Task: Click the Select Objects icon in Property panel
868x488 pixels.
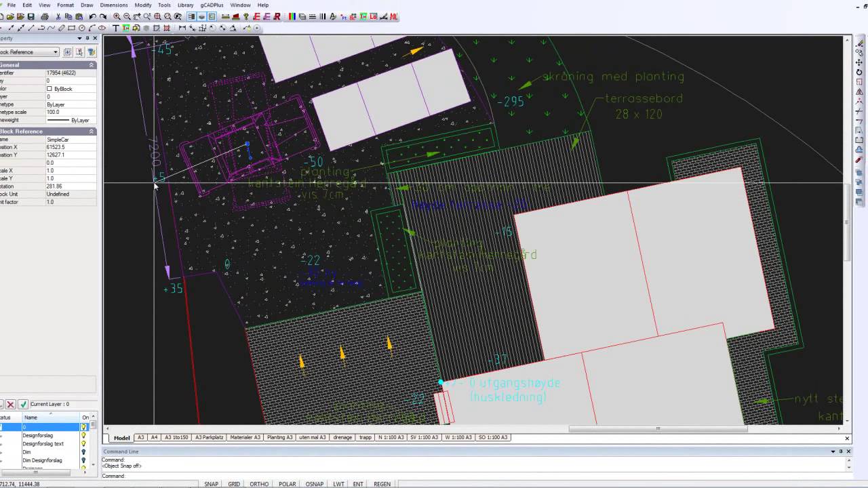Action: point(79,52)
